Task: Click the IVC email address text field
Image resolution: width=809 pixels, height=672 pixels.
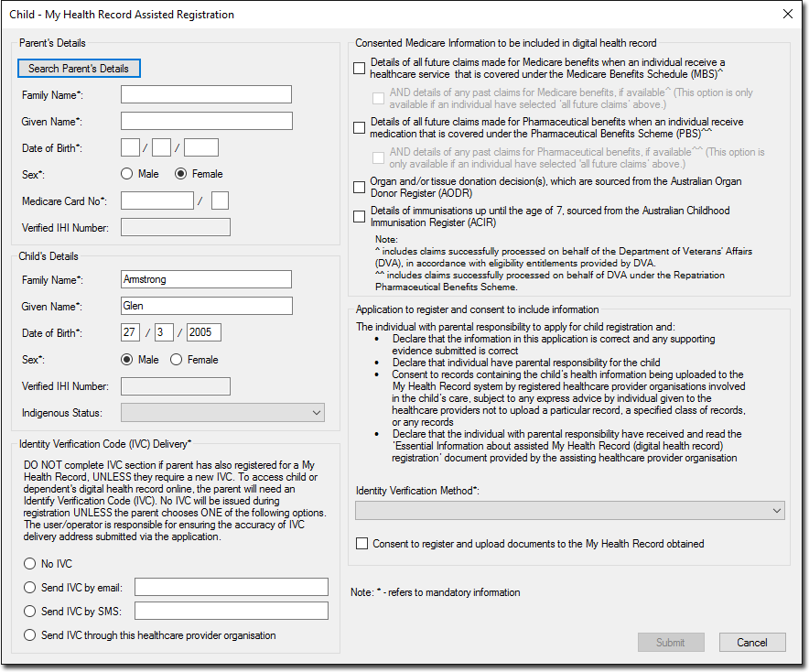Action: tap(231, 587)
